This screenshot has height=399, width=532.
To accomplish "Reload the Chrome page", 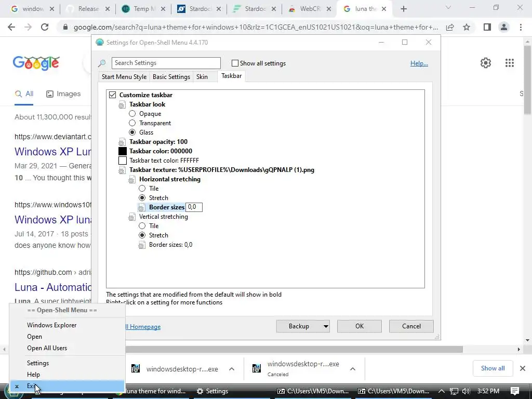I will click(45, 27).
